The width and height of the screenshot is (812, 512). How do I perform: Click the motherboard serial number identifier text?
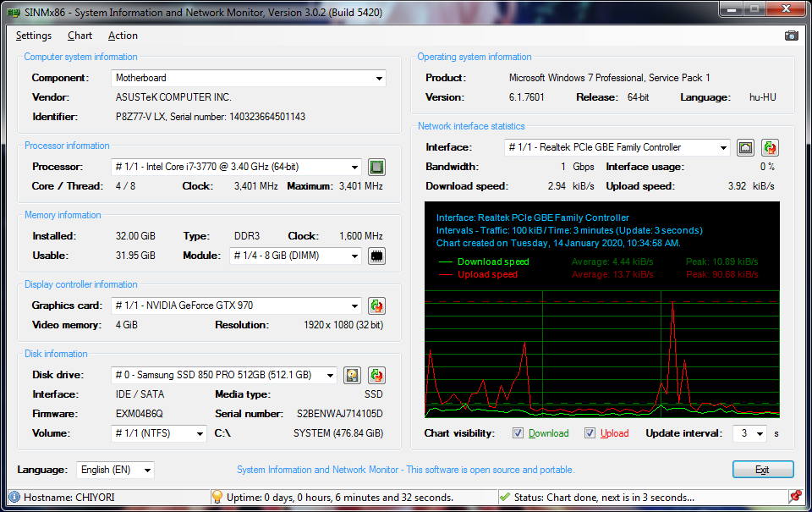[x=211, y=117]
